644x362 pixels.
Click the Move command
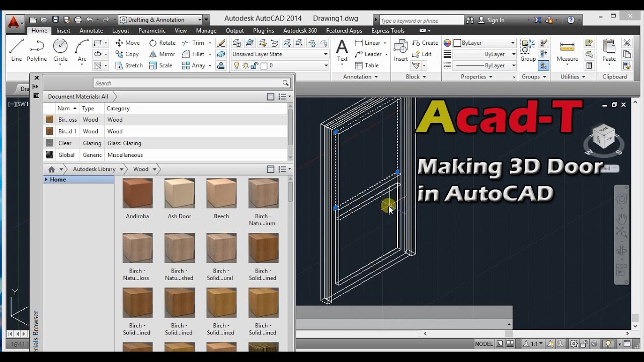pyautogui.click(x=127, y=43)
